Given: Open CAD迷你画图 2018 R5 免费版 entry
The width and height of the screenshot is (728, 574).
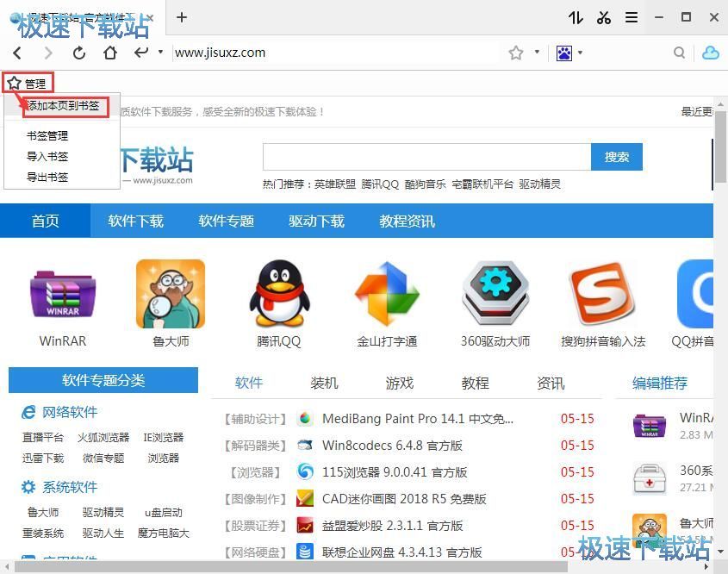Looking at the screenshot, I should click(404, 499).
